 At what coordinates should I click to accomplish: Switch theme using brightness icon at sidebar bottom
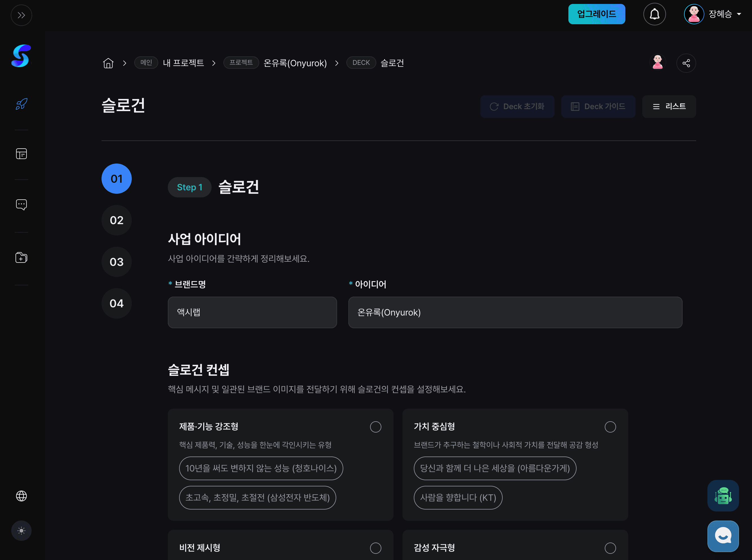point(21,530)
